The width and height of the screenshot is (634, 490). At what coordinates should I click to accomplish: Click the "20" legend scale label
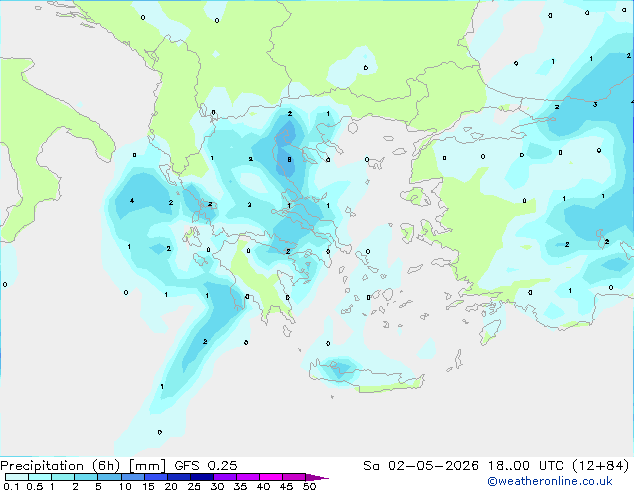coord(171,486)
